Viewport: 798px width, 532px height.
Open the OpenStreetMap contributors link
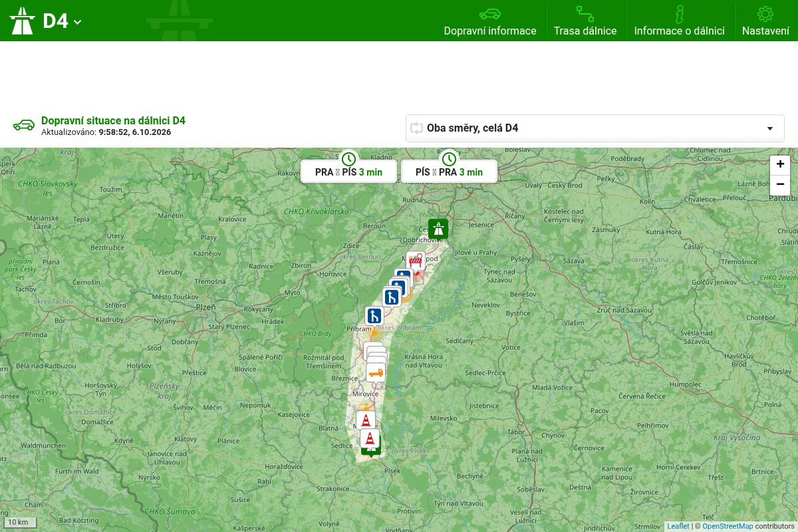pos(728,526)
